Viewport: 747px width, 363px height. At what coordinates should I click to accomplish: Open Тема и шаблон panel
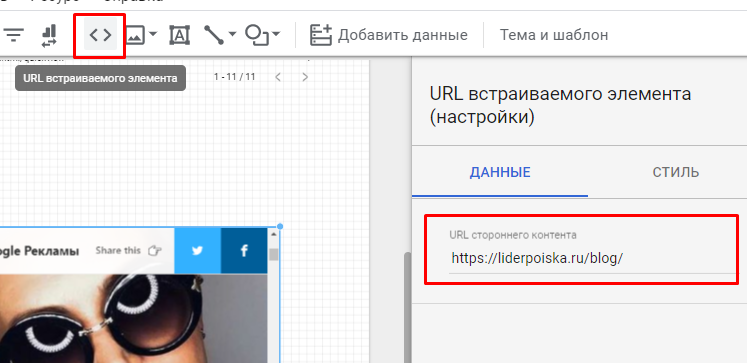point(554,35)
